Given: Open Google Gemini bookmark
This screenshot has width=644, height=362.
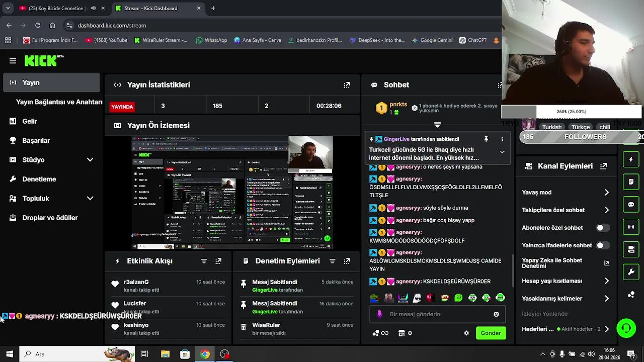Looking at the screenshot, I should (x=432, y=40).
